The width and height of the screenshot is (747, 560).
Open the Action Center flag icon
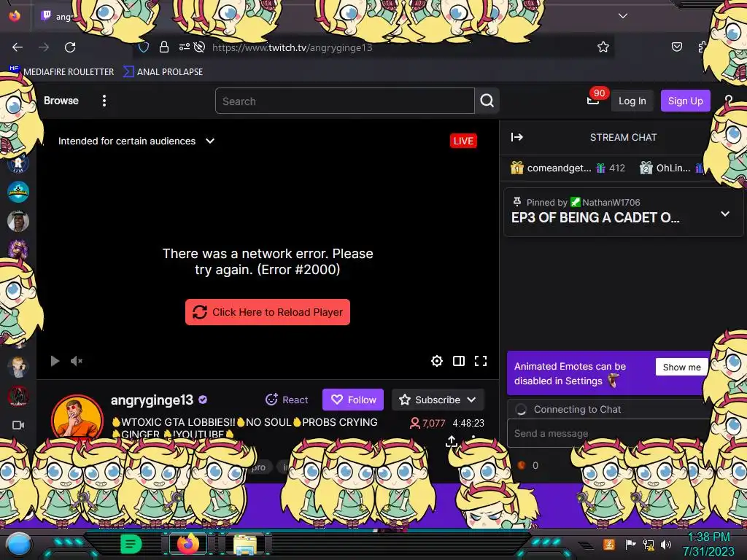pyautogui.click(x=630, y=544)
